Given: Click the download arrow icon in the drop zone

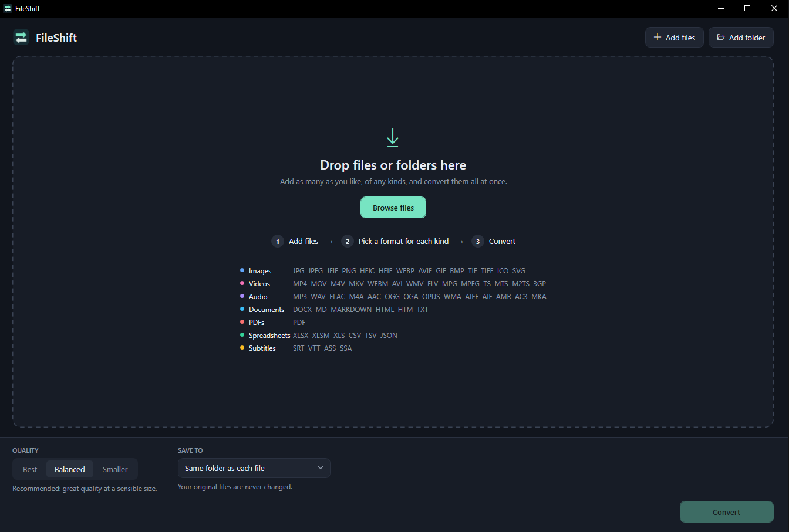Looking at the screenshot, I should [393, 138].
